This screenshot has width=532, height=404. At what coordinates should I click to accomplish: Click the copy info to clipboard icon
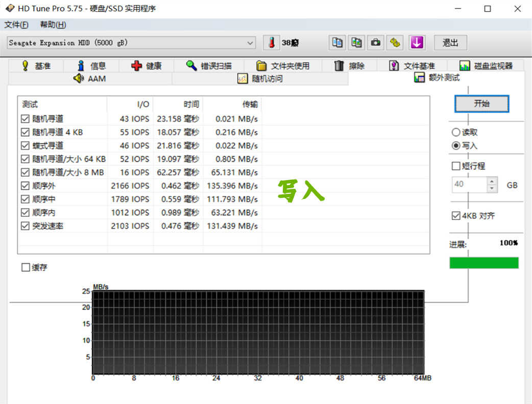tap(337, 43)
